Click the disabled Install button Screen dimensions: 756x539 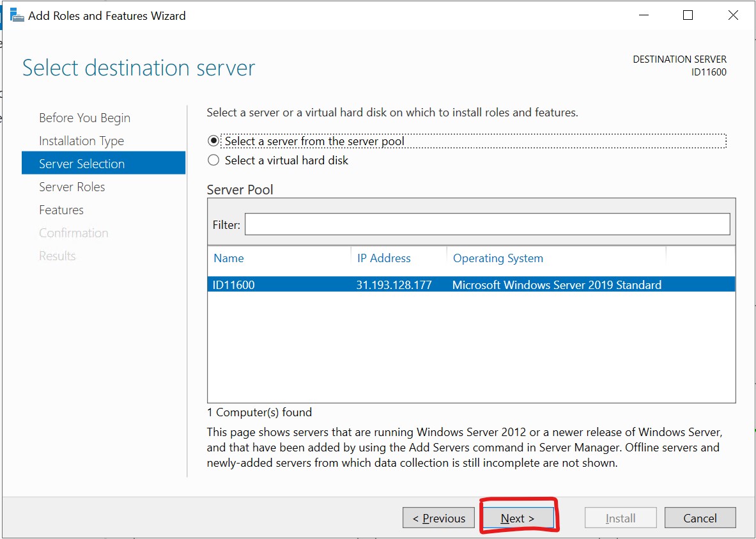[x=620, y=518]
